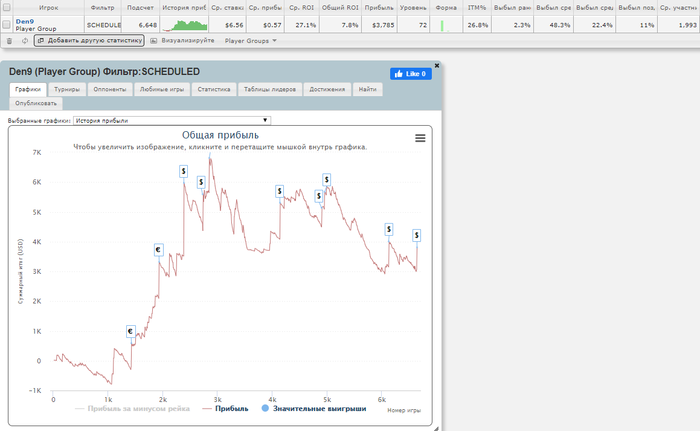This screenshot has width=700, height=431.
Task: Click the 7.8% total ROI value
Action: click(x=350, y=25)
